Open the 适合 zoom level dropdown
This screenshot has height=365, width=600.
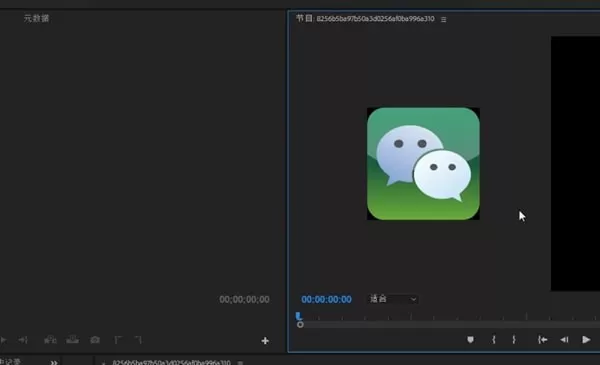[x=393, y=299]
